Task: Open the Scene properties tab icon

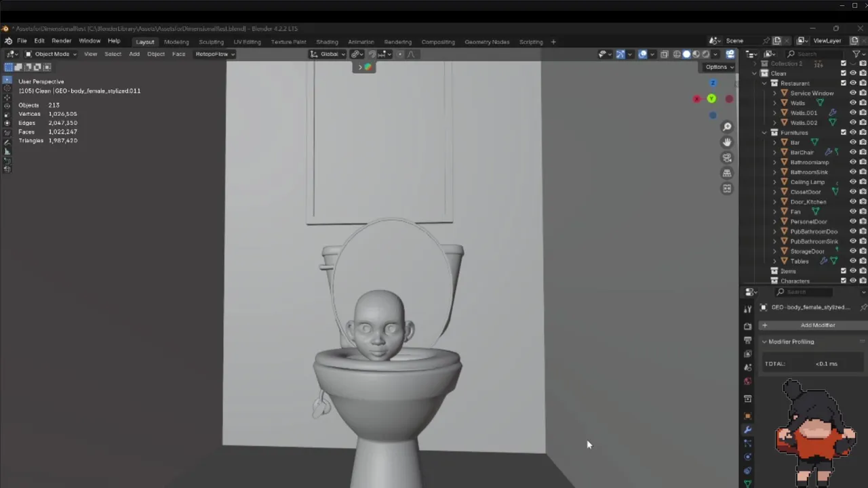Action: 747,367
